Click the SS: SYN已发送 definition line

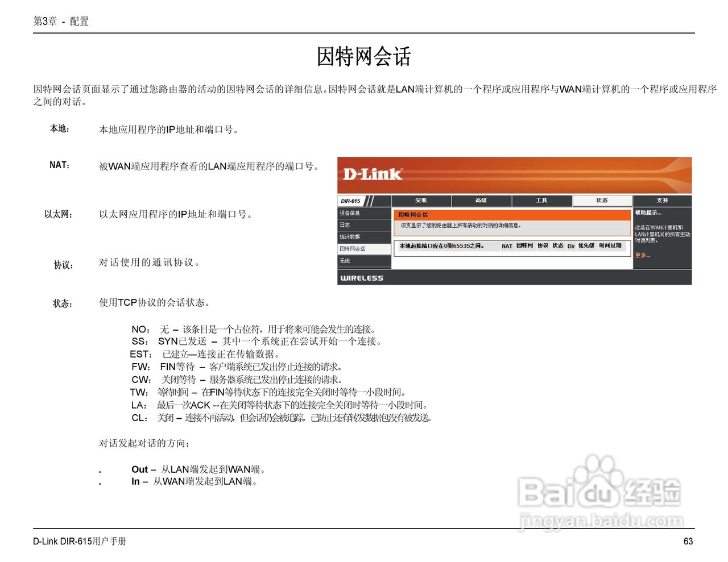tap(257, 341)
